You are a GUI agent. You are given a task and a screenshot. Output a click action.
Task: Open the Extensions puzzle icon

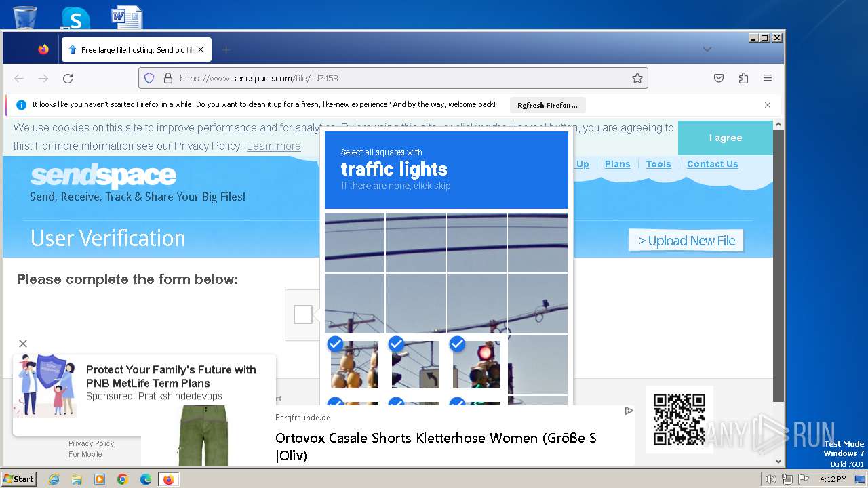pyautogui.click(x=743, y=78)
